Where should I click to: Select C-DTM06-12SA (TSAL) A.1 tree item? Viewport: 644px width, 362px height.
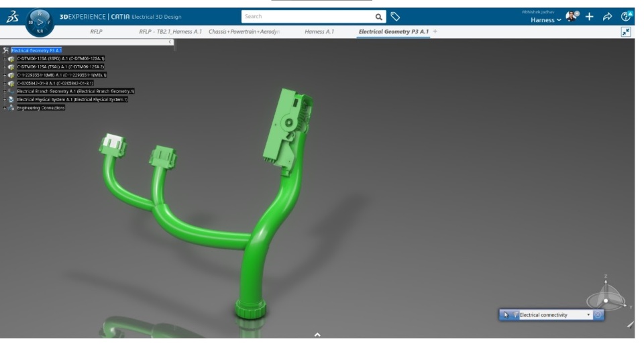tap(60, 67)
